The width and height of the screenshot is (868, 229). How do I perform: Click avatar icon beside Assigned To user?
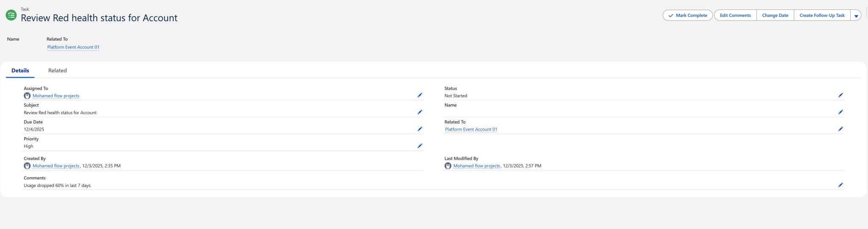27,96
